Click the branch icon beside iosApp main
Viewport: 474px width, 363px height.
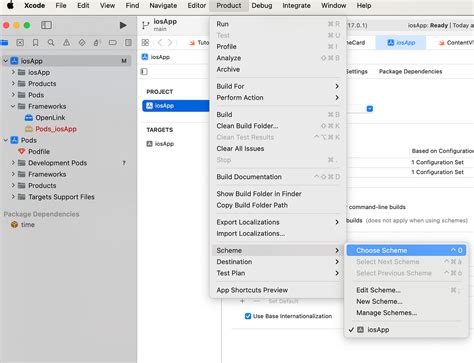pyautogui.click(x=145, y=25)
